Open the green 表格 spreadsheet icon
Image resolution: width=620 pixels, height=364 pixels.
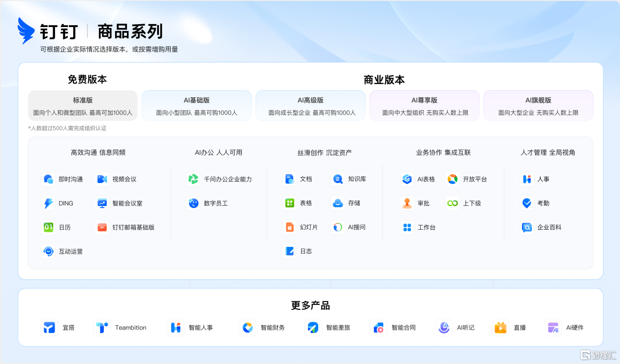point(289,203)
